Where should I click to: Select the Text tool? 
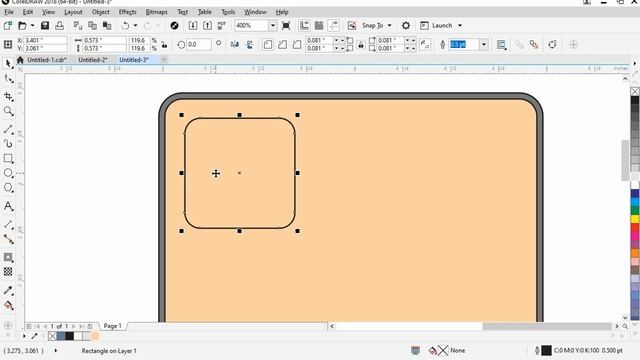(x=8, y=206)
